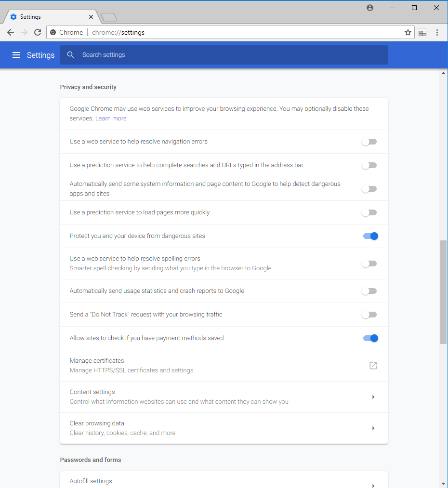
Task: Click 'Manage HTTPS/SSL certificates and settings' text
Action: pos(132,370)
